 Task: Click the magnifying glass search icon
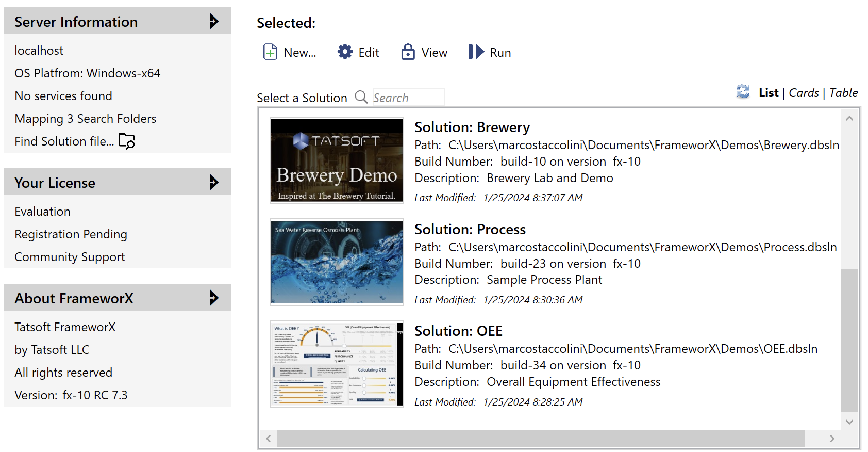click(361, 97)
